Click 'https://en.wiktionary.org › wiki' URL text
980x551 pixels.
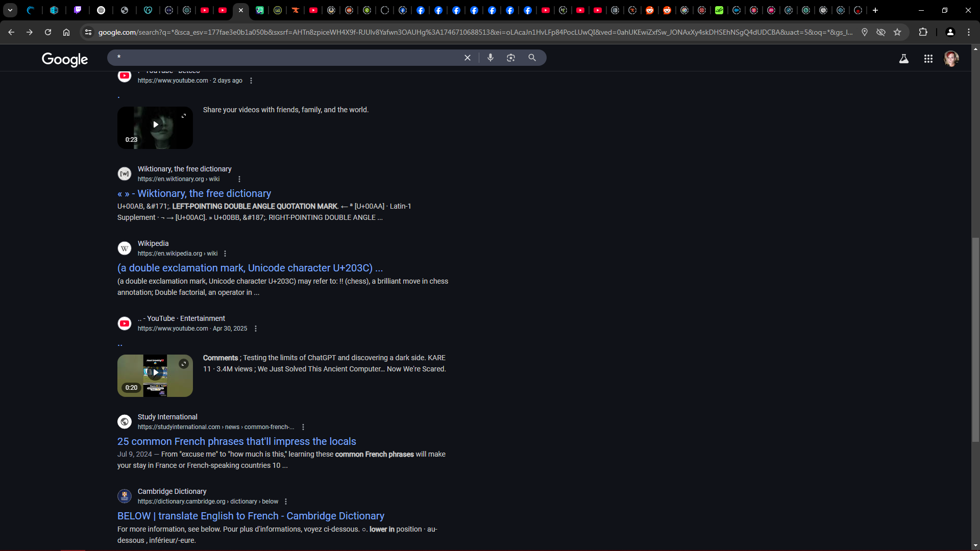pyautogui.click(x=179, y=179)
